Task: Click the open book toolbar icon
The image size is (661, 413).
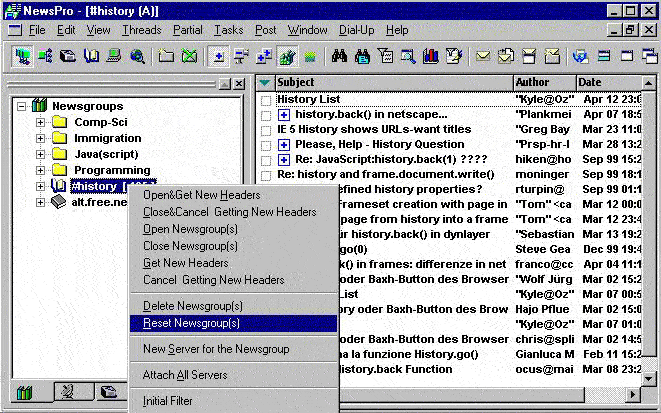Action: pyautogui.click(x=91, y=56)
